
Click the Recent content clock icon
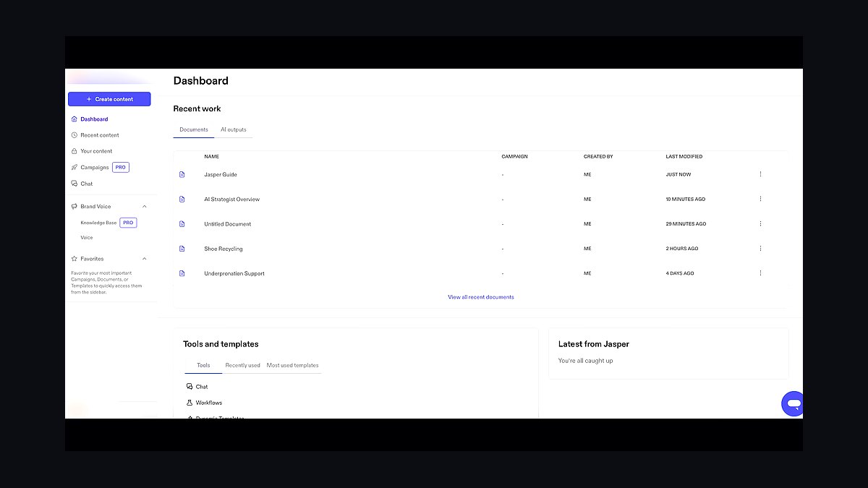pyautogui.click(x=74, y=135)
